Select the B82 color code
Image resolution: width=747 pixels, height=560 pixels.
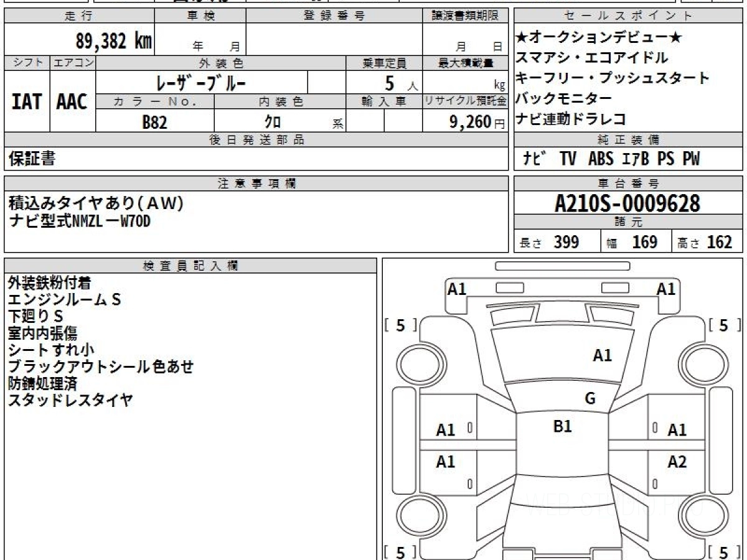(x=154, y=122)
